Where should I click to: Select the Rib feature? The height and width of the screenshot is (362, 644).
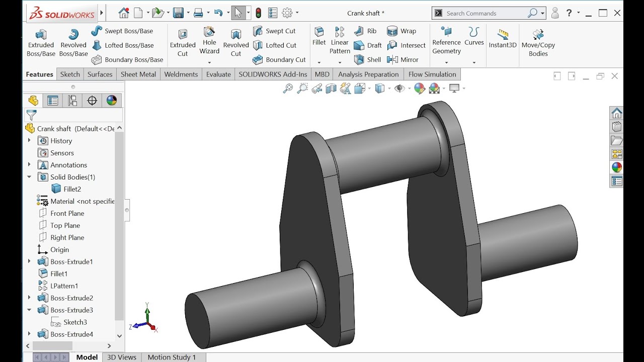(365, 31)
